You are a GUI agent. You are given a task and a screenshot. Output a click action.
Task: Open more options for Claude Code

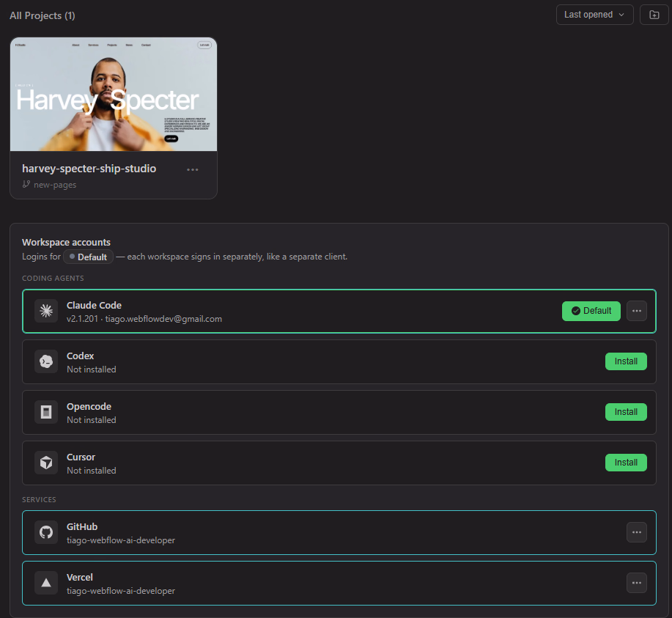(x=636, y=311)
